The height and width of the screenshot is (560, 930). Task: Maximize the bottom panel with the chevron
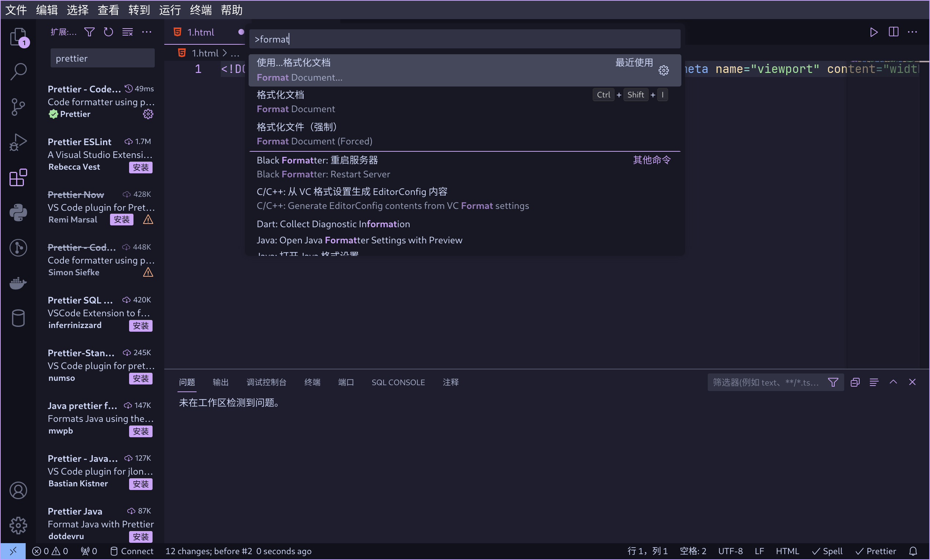pos(893,382)
